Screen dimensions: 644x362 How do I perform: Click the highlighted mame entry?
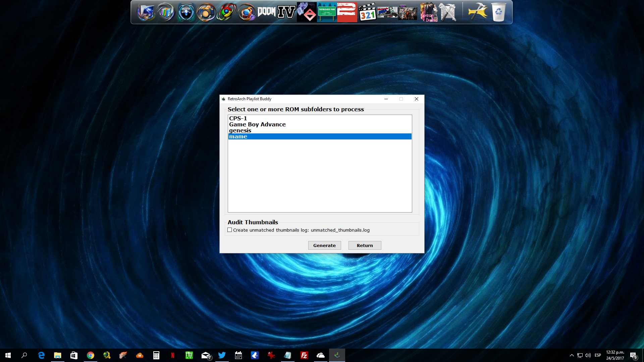(x=238, y=136)
